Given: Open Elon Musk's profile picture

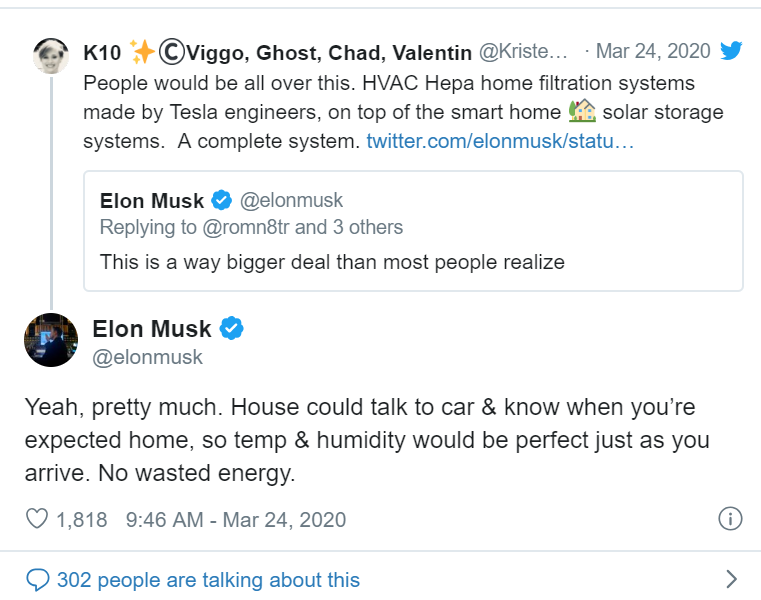Looking at the screenshot, I should click(x=51, y=340).
